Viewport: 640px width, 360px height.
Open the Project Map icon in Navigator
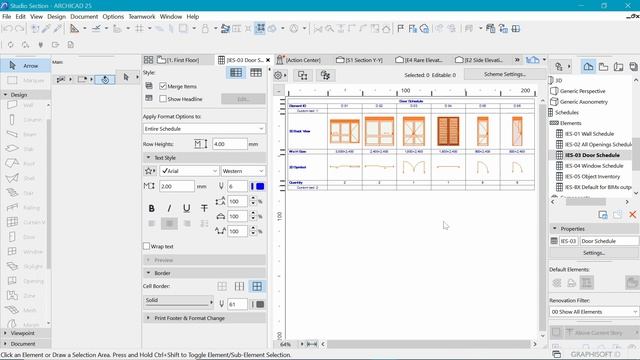pos(588,67)
